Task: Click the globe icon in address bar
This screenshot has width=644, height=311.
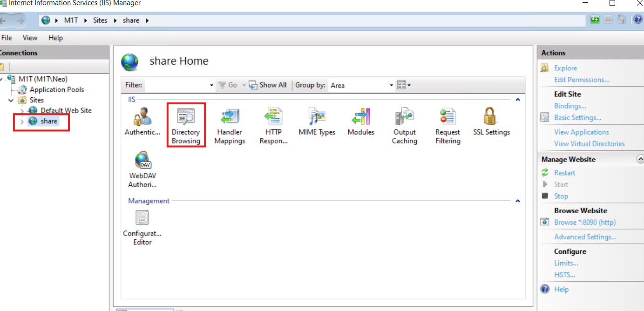Action: pyautogui.click(x=46, y=20)
